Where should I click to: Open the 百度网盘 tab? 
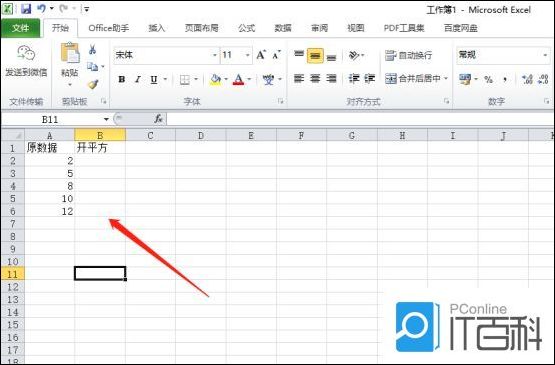click(x=461, y=28)
